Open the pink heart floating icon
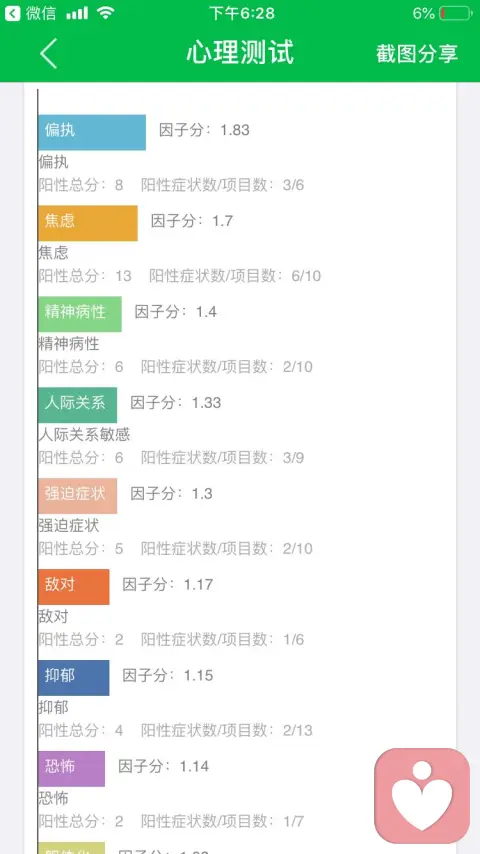The image size is (480, 854). [x=422, y=796]
